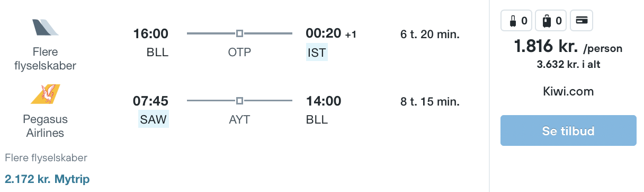The image size is (644, 192).
Task: Open the Se tilbud deal button
Action: coord(568,130)
